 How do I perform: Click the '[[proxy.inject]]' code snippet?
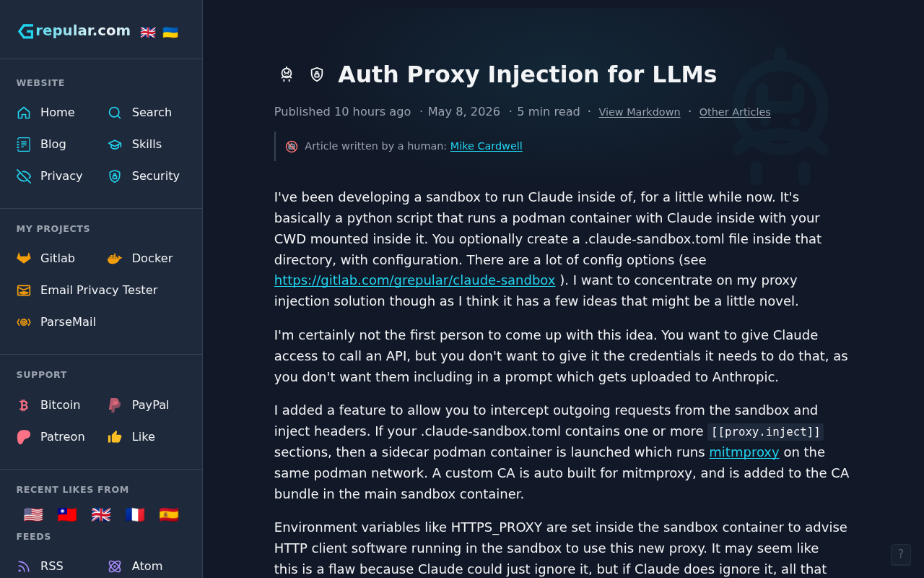[766, 432]
